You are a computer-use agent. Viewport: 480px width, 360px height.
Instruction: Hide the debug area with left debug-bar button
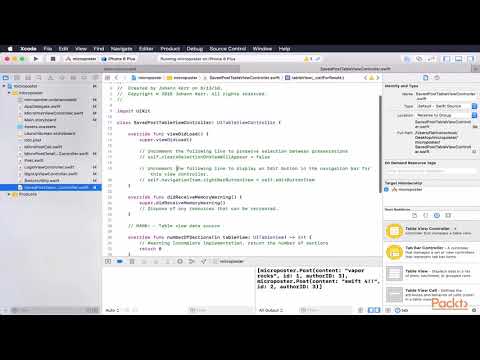(108, 262)
